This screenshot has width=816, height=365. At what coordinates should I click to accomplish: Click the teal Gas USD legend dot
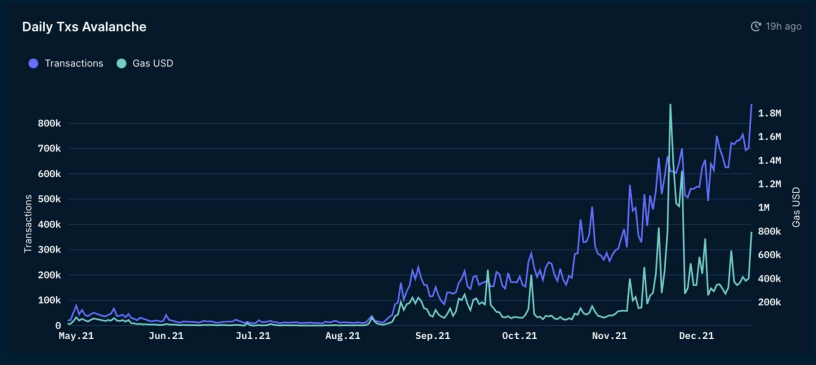[121, 64]
